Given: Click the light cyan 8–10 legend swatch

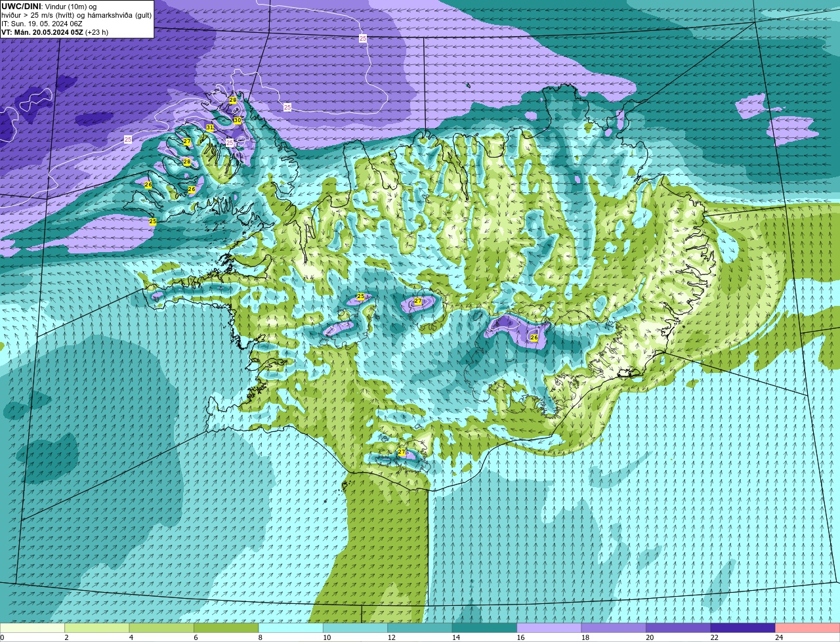Looking at the screenshot, I should coord(291,628).
